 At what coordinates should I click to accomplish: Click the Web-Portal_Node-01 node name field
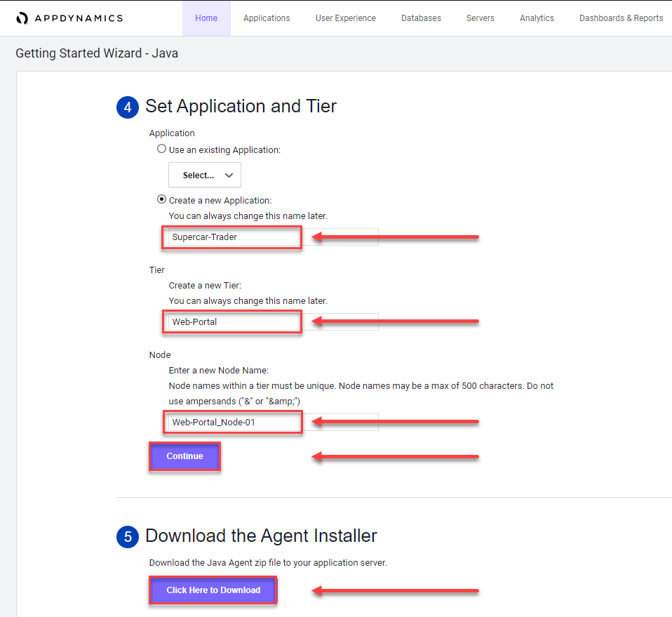point(274,423)
